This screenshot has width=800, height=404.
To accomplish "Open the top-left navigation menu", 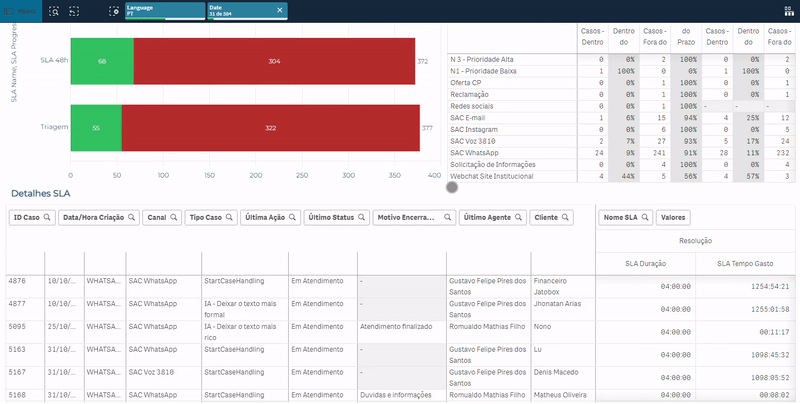I will pyautogui.click(x=20, y=10).
